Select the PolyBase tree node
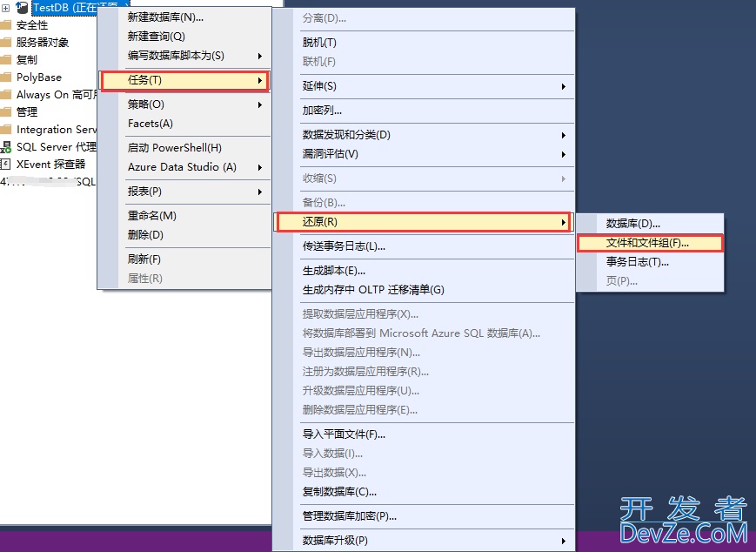756x552 pixels. click(x=39, y=77)
